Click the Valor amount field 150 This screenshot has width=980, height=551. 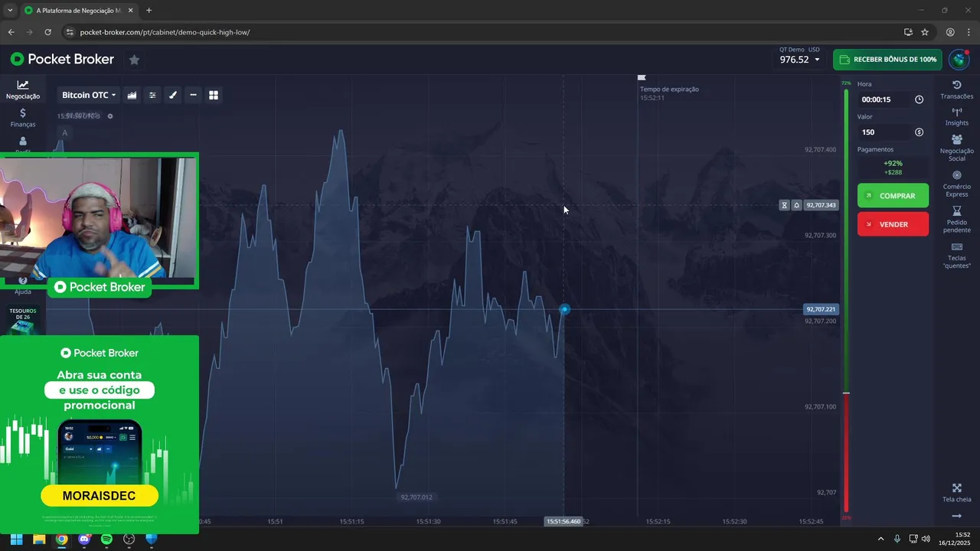pos(893,132)
